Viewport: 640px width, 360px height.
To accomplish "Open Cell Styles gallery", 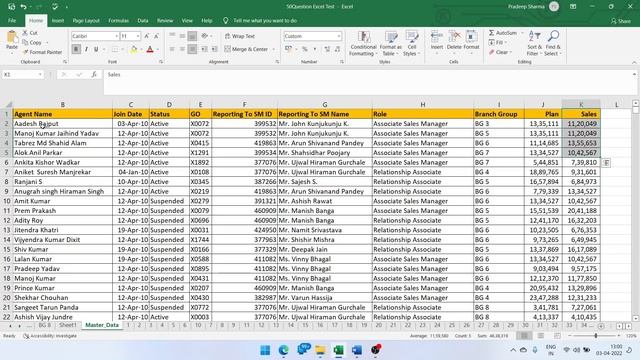I will coord(412,44).
